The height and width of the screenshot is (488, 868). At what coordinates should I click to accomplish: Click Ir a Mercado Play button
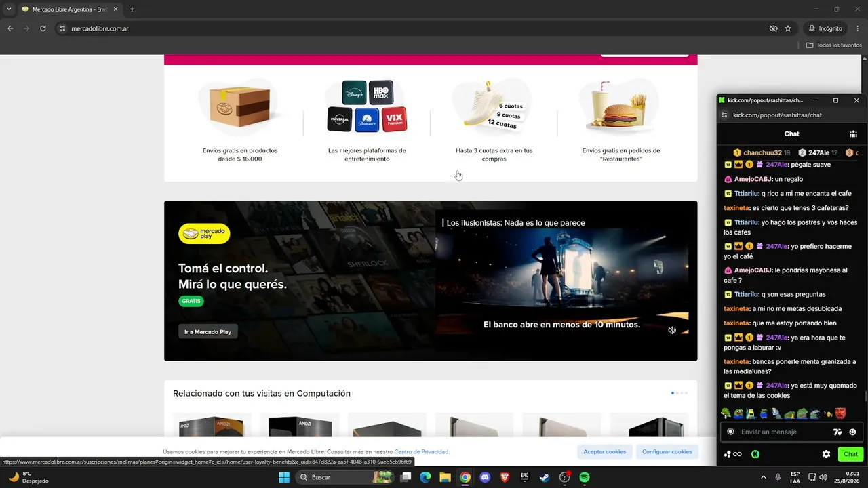(208, 332)
